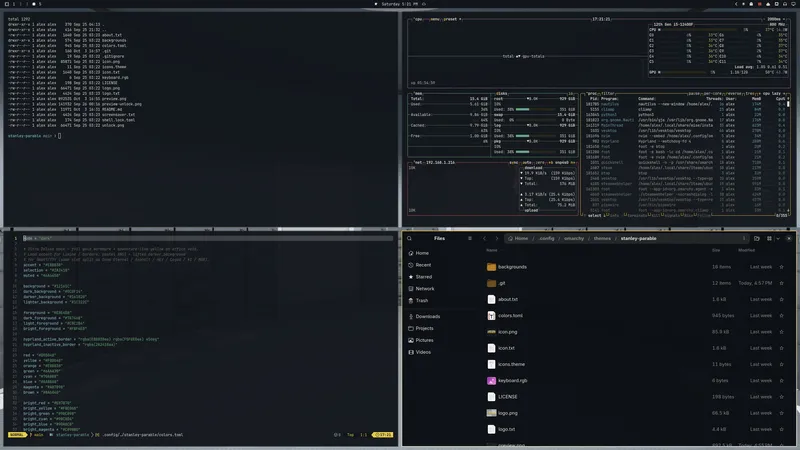Select the .git folder icon
This screenshot has width=800, height=450.
click(491, 283)
